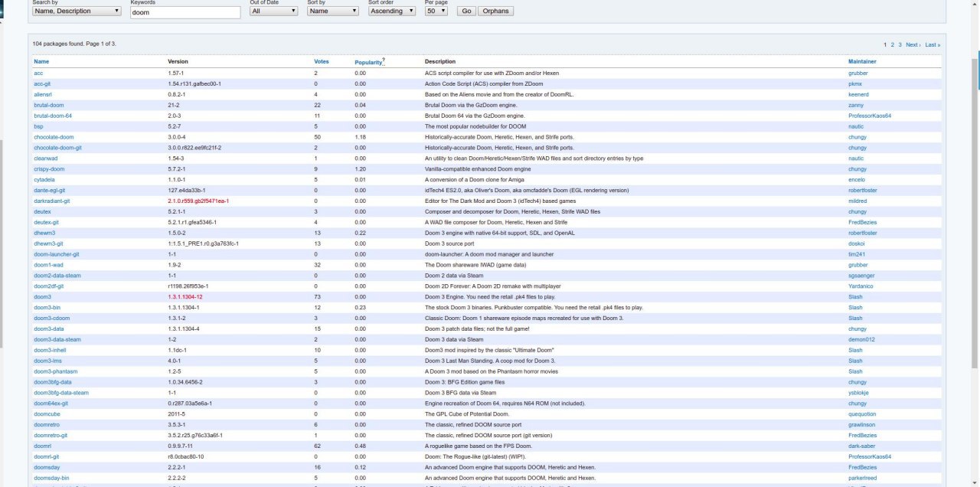Open the doom3bfg-data package
The width and height of the screenshot is (980, 487).
pyautogui.click(x=53, y=382)
